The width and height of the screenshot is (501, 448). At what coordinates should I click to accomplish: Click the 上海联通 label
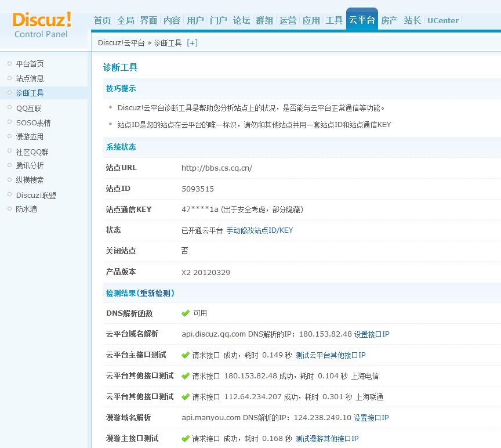[369, 397]
